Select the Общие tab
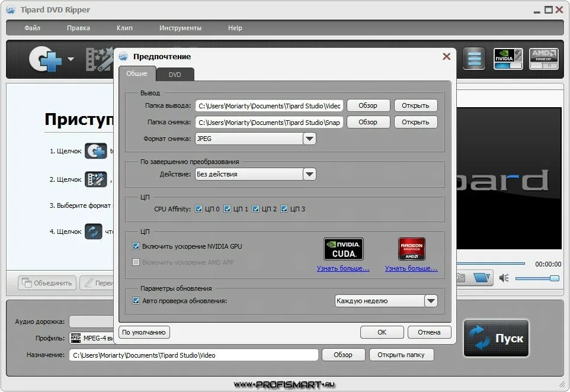 [137, 73]
